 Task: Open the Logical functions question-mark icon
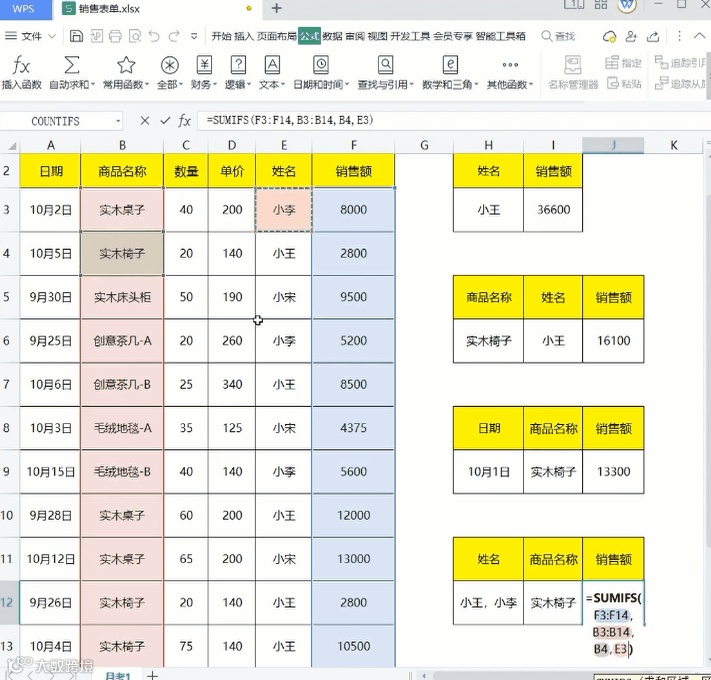(x=238, y=66)
